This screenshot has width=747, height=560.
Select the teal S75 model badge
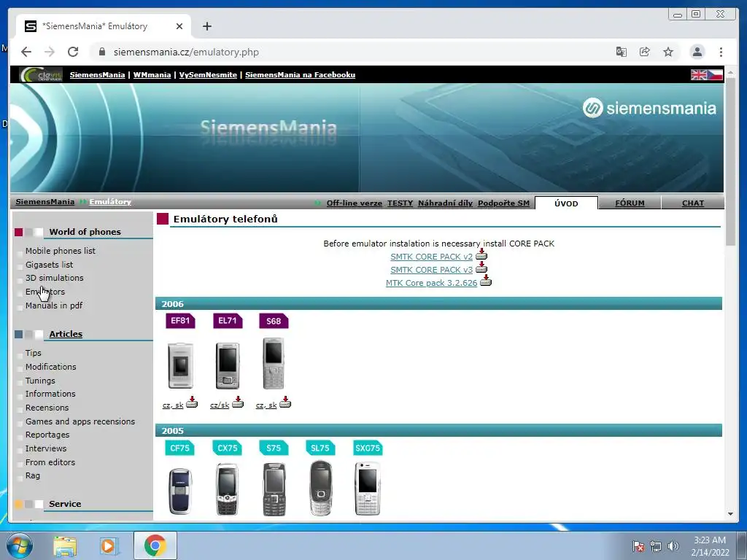pos(274,448)
